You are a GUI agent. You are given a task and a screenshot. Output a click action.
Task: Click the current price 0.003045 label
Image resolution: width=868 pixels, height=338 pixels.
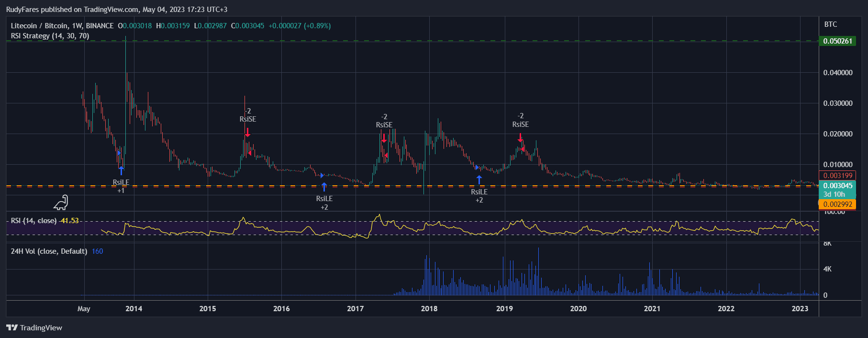tap(837, 186)
